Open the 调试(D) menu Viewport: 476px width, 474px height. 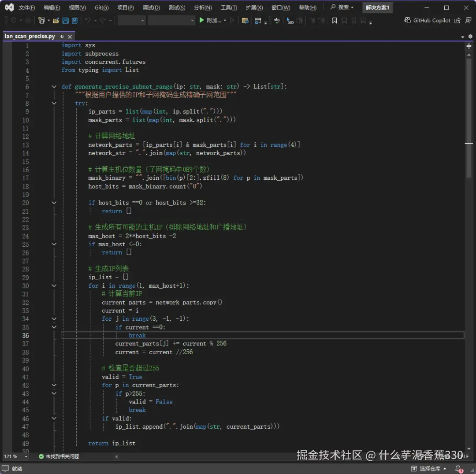tap(152, 7)
